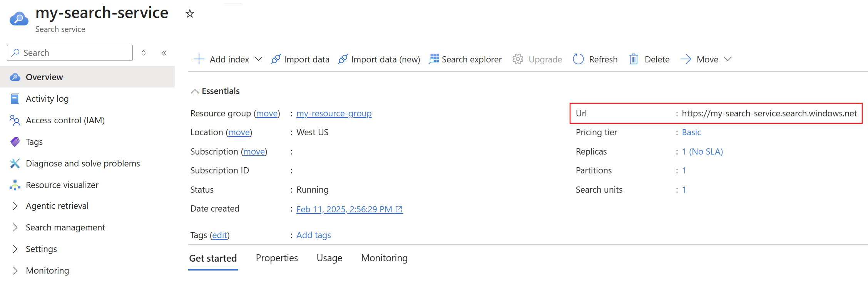This screenshot has height=284, width=868.
Task: Click the search service cloud icon
Action: (19, 18)
